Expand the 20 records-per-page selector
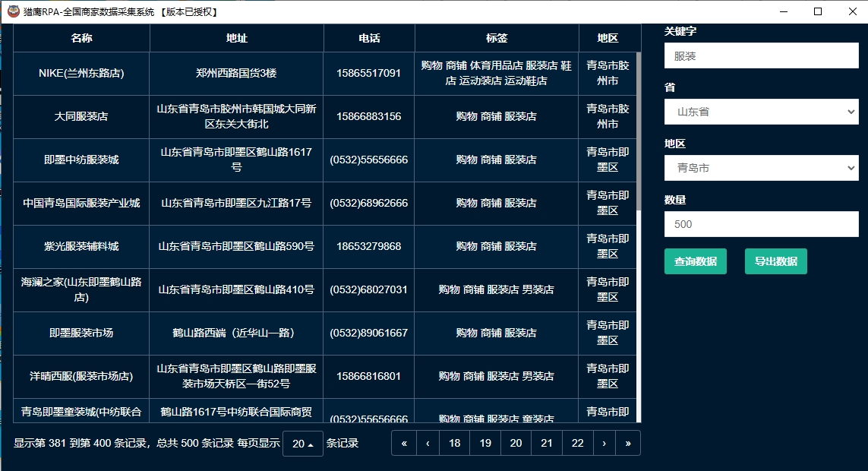The width and height of the screenshot is (868, 471). pos(303,444)
